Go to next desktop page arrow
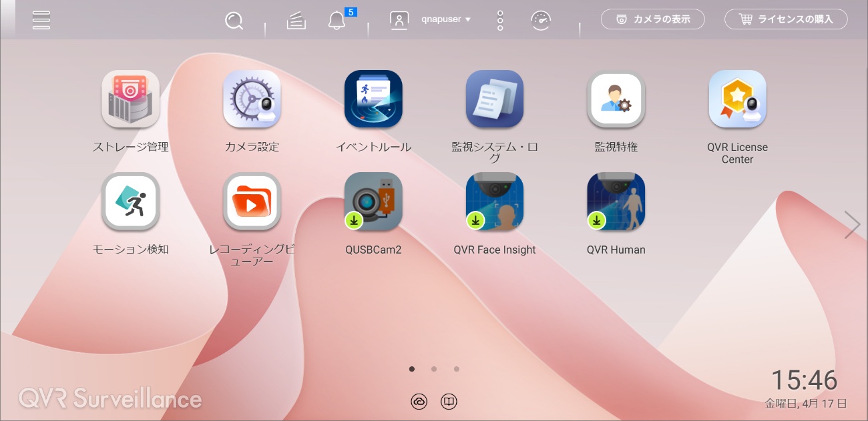 tap(852, 225)
